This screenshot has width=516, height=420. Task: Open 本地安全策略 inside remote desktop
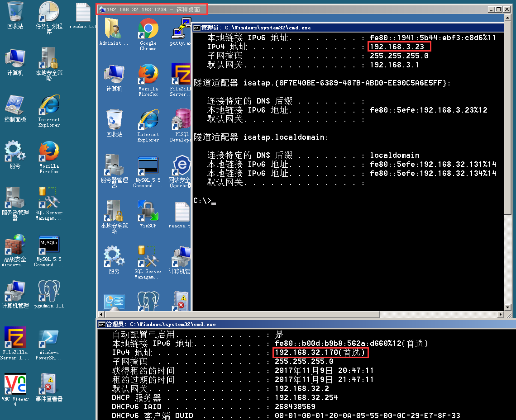click(x=114, y=217)
